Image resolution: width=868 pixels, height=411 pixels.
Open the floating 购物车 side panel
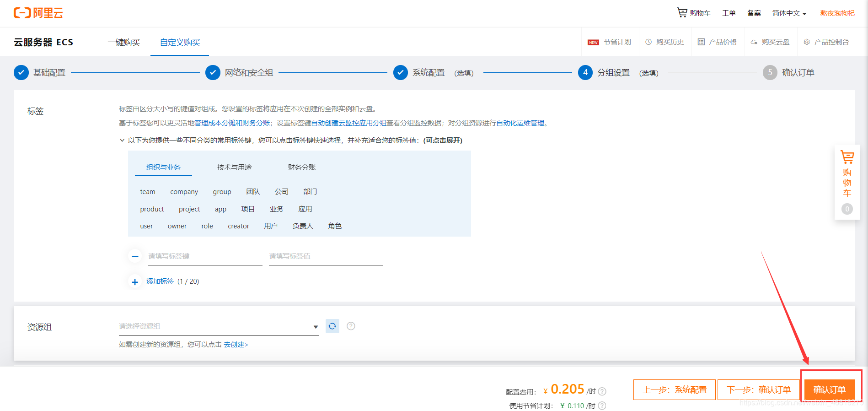coord(847,182)
